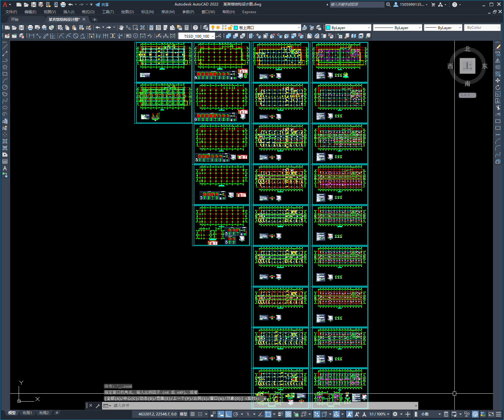Image resolution: width=504 pixels, height=420 pixels.
Task: Open the TSSD_100_100 dimension style dropdown
Action: (x=197, y=36)
